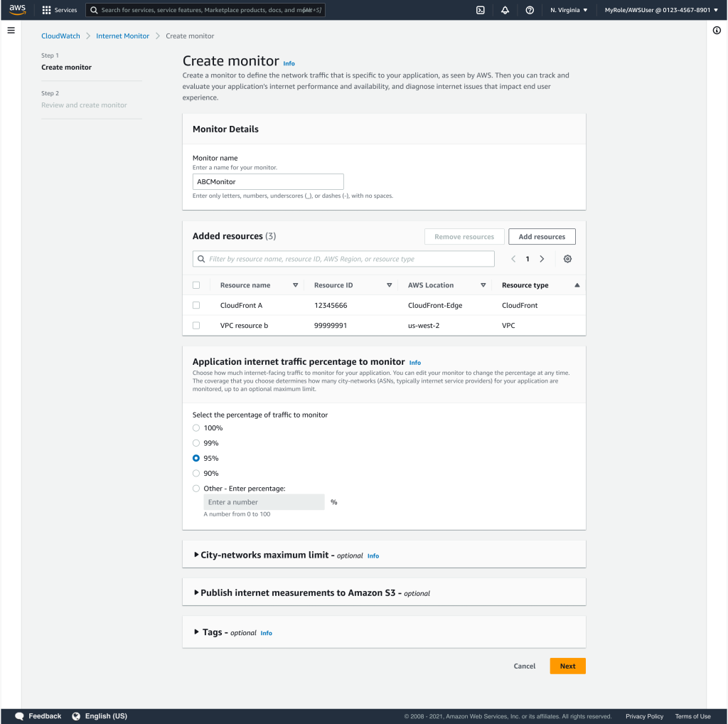Open the resources table preferences gear icon
Viewport: 728px width, 724px height.
click(567, 258)
